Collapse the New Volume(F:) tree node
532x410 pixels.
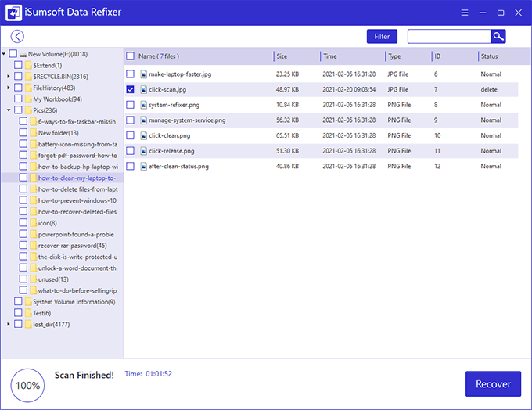click(x=4, y=54)
